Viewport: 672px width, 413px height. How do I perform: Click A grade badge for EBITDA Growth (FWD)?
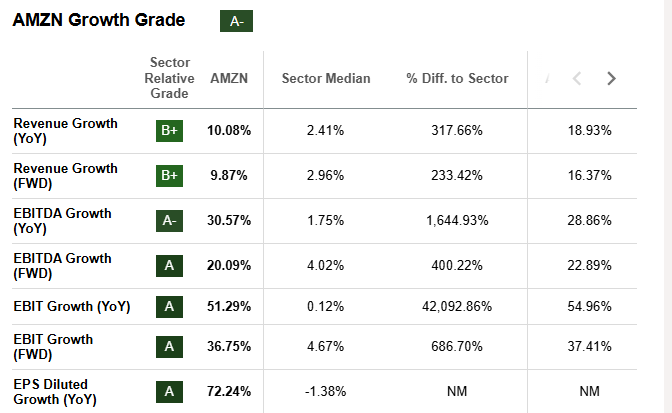(x=169, y=266)
